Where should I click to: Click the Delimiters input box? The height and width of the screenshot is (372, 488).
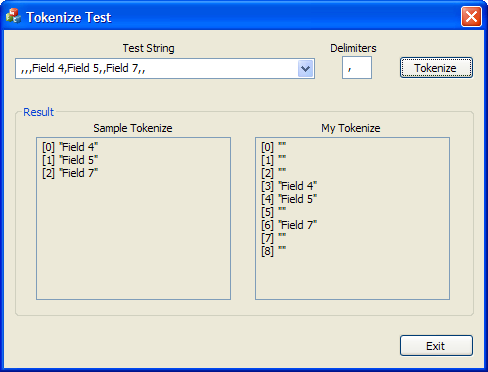point(357,68)
